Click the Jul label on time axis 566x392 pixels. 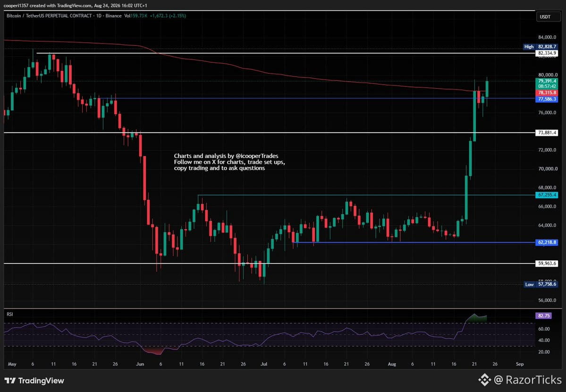click(x=264, y=364)
